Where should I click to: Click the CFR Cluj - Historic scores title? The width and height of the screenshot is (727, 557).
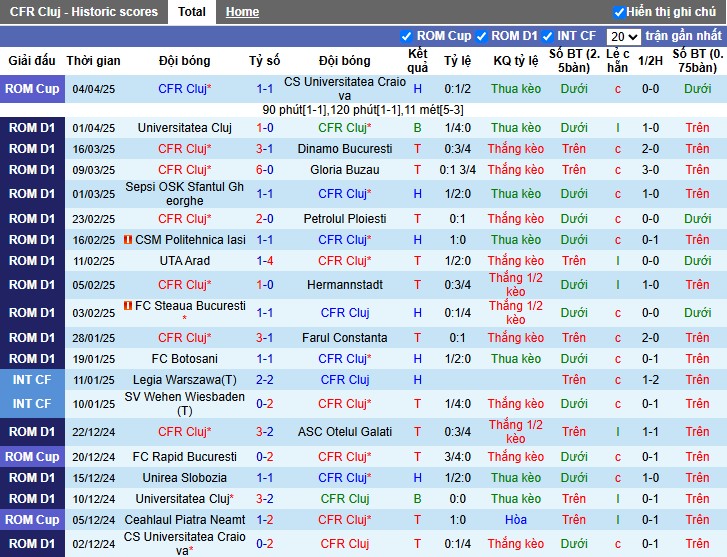point(84,12)
